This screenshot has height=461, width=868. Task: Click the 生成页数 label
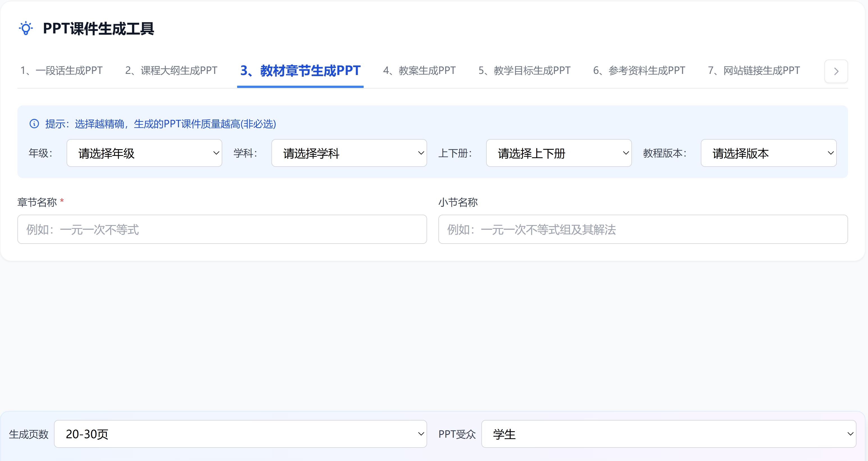29,434
